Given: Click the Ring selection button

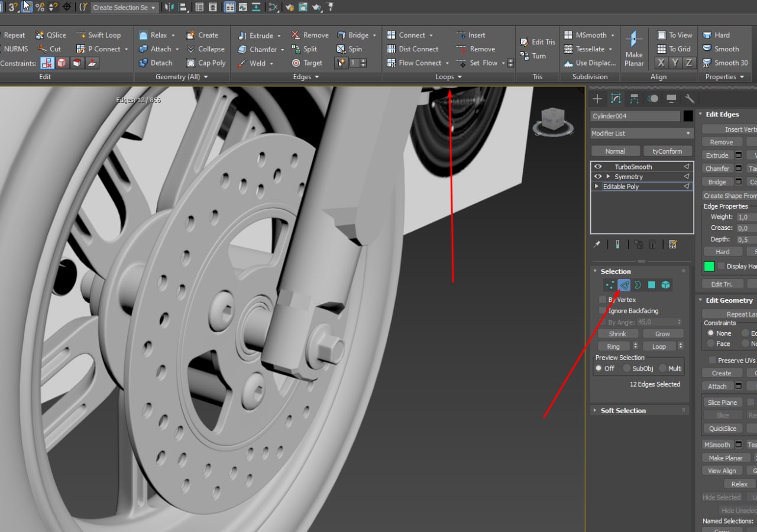Looking at the screenshot, I should [613, 346].
